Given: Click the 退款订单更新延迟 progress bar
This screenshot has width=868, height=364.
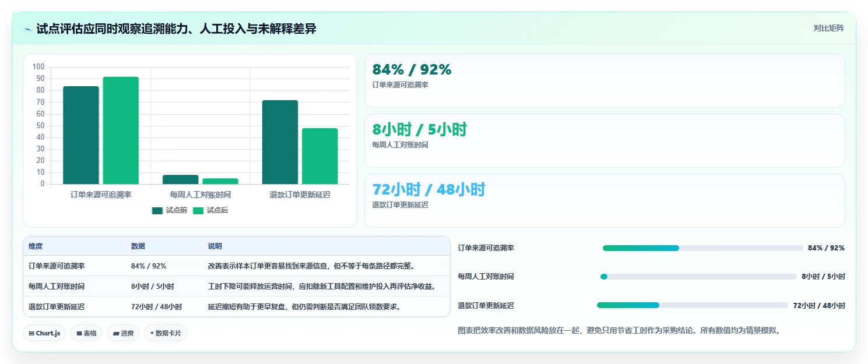Looking at the screenshot, I should (x=693, y=305).
